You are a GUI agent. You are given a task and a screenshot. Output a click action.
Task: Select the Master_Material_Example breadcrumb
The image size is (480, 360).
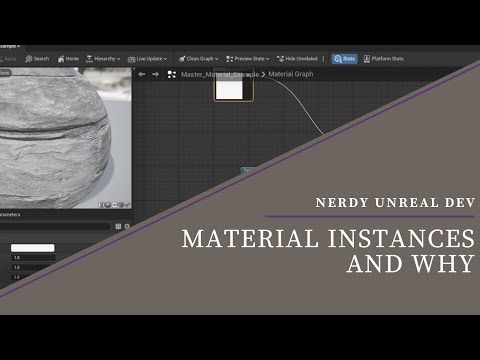220,74
